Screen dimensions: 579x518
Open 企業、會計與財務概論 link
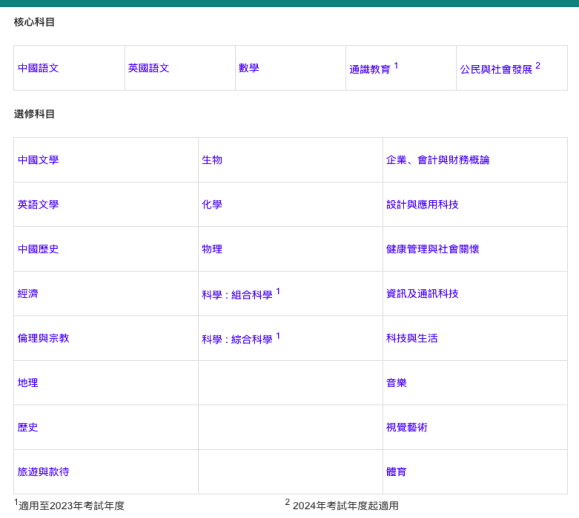coord(438,160)
